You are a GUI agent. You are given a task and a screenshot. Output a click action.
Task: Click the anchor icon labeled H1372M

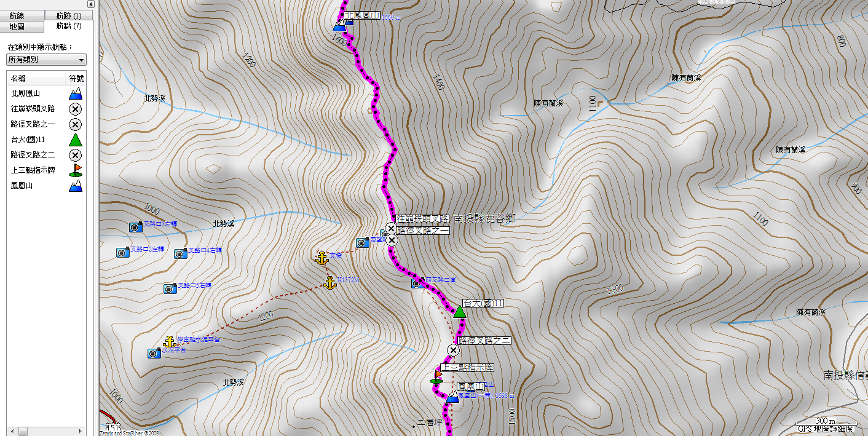tap(330, 283)
